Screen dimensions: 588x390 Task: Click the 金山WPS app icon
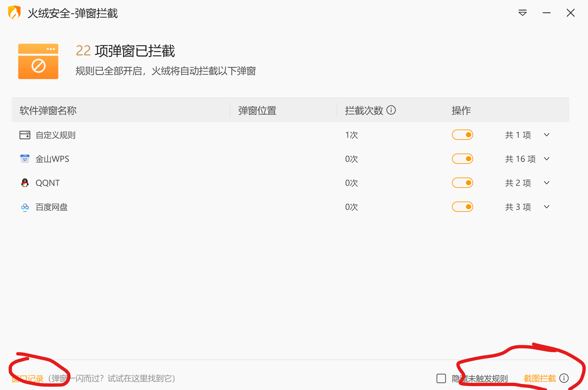(25, 159)
